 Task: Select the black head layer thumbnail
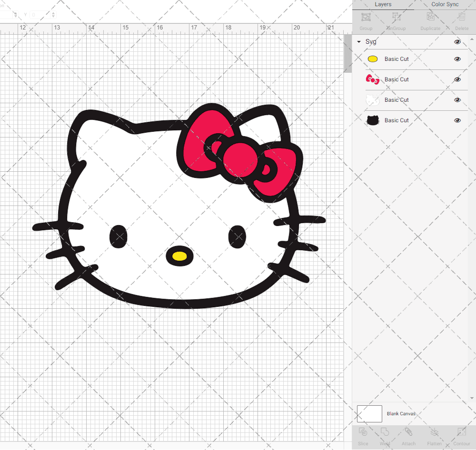(x=373, y=120)
